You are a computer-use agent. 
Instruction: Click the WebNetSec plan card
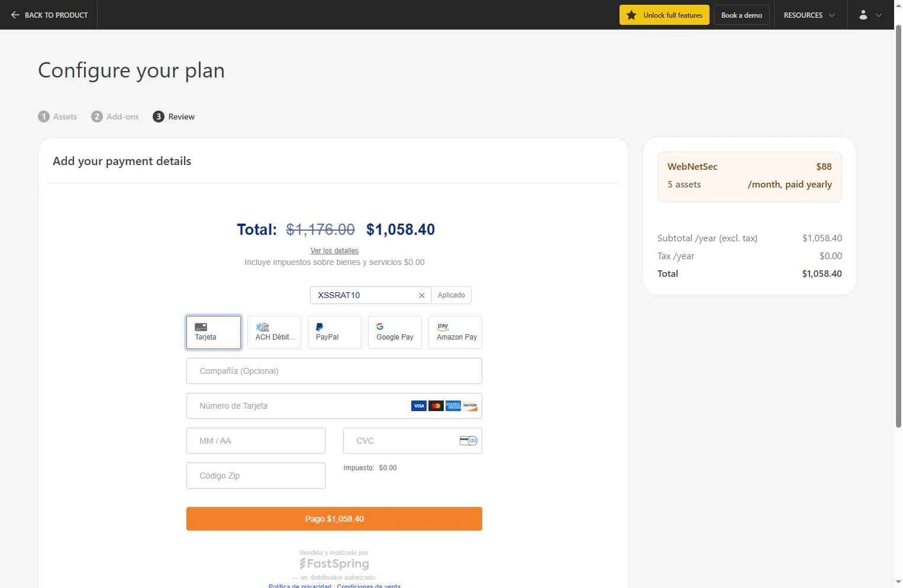pyautogui.click(x=750, y=177)
